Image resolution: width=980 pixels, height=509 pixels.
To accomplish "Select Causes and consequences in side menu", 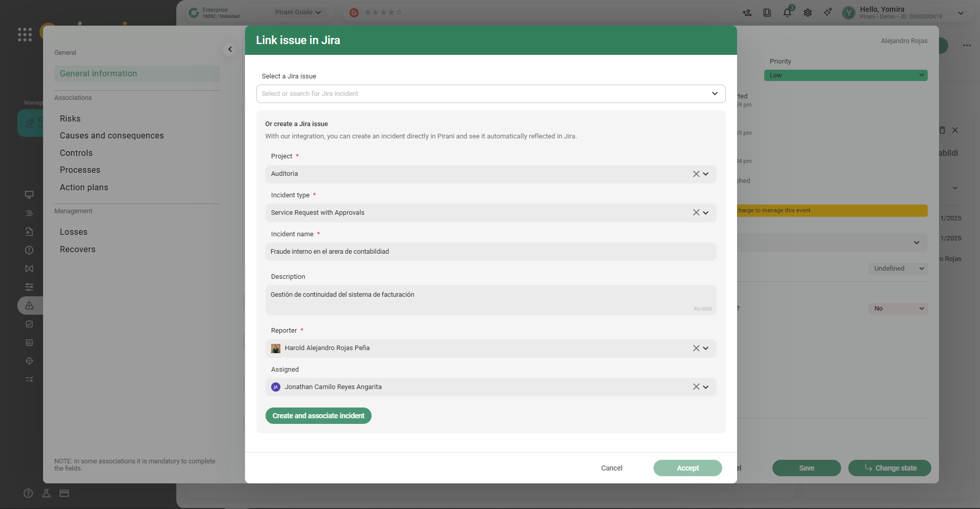I will 112,136.
